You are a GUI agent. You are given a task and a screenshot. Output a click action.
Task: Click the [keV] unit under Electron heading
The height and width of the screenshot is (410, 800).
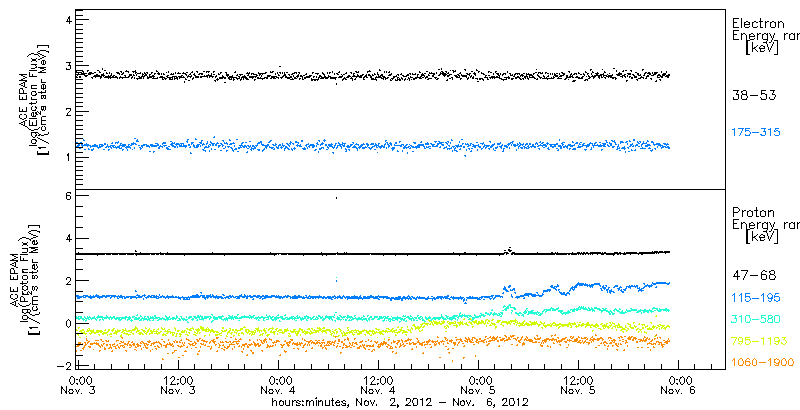tap(761, 48)
